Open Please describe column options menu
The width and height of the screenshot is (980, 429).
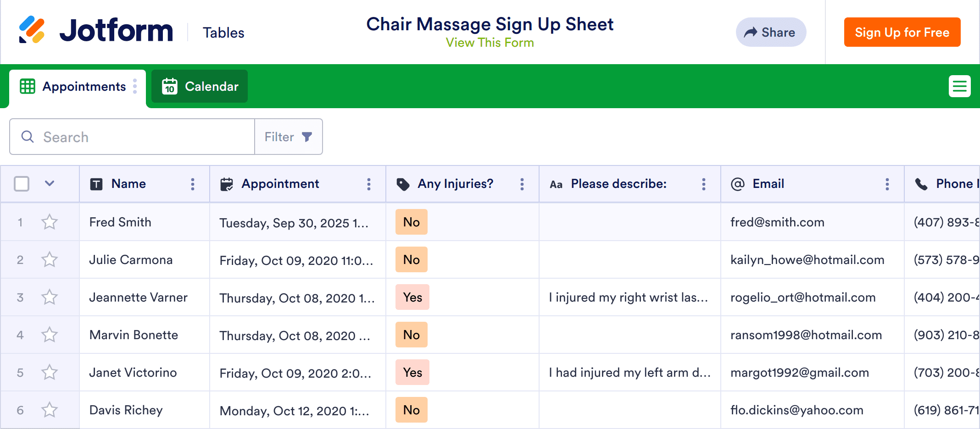pyautogui.click(x=704, y=184)
